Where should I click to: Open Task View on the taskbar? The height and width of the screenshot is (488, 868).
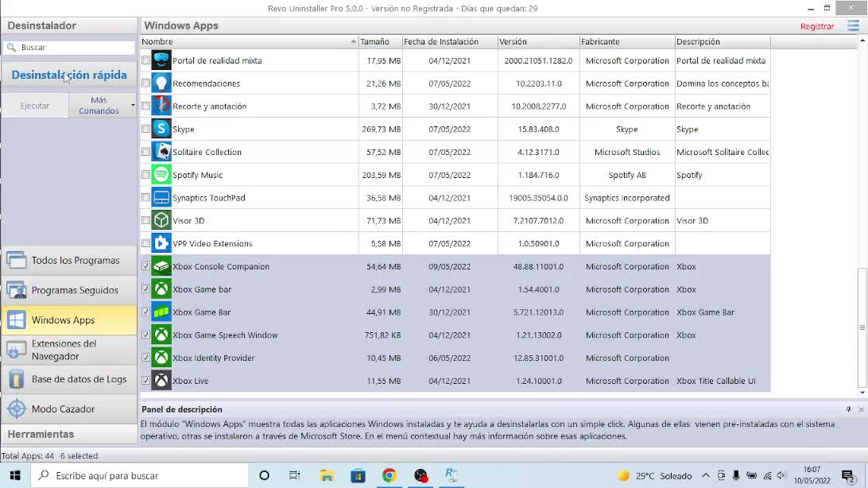click(x=294, y=475)
